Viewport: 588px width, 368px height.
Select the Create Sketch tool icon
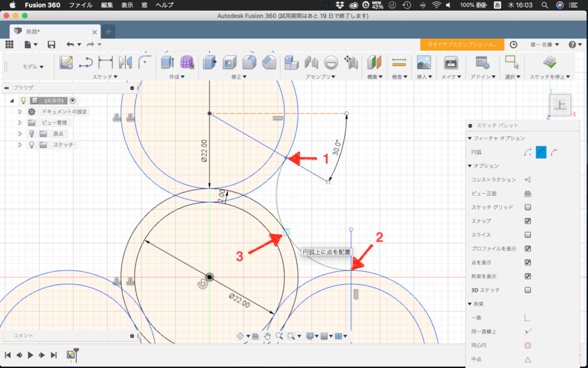coord(66,63)
